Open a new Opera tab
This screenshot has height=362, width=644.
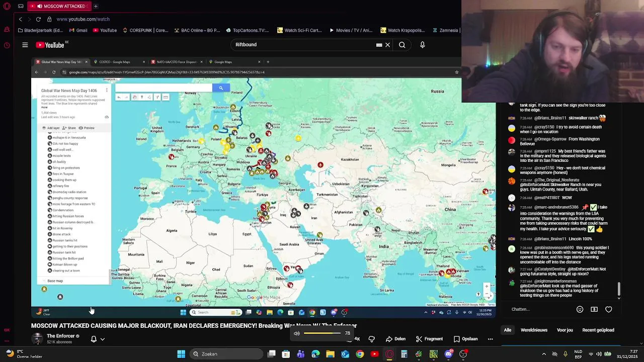pyautogui.click(x=95, y=6)
